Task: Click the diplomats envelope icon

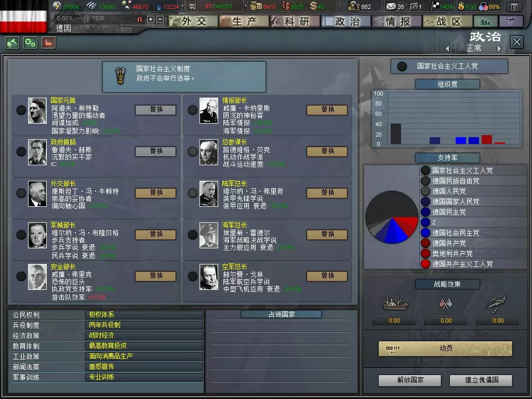Action: point(391,6)
